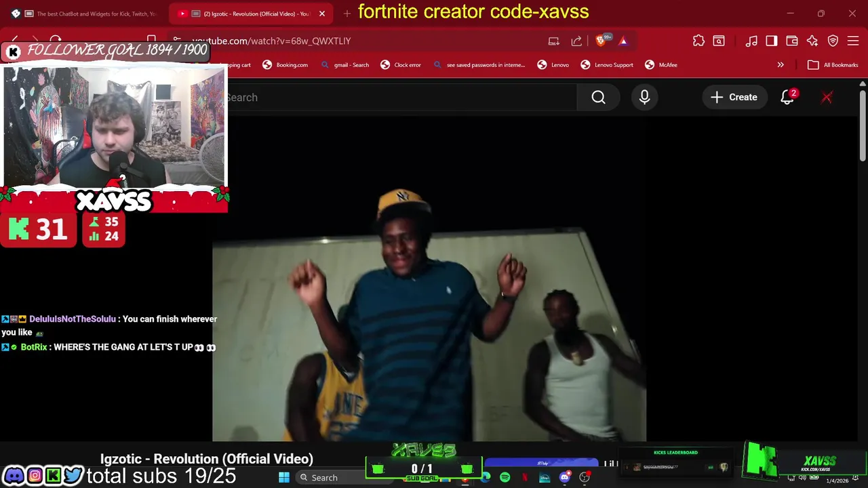Click the Discord icon in the stream overlay

click(x=14, y=476)
